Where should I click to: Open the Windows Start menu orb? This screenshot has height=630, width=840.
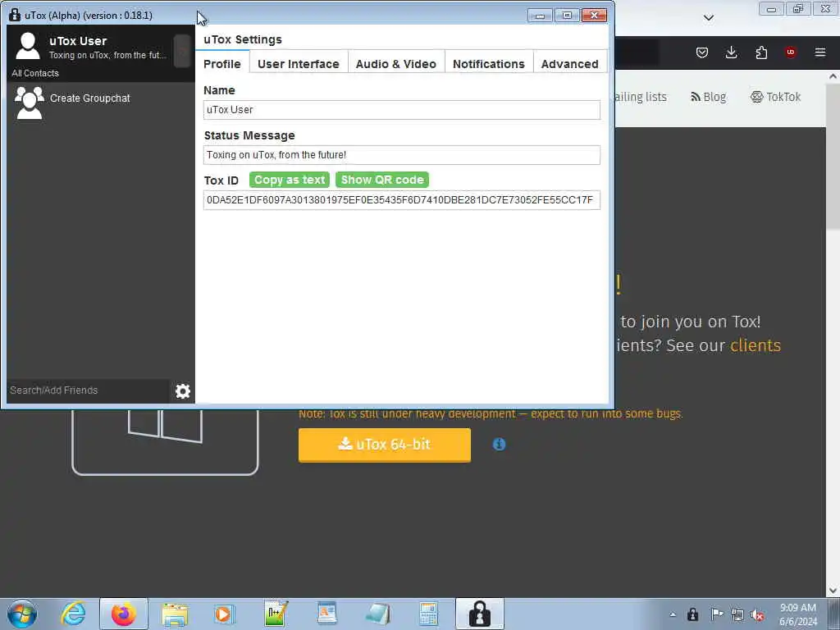pyautogui.click(x=22, y=614)
